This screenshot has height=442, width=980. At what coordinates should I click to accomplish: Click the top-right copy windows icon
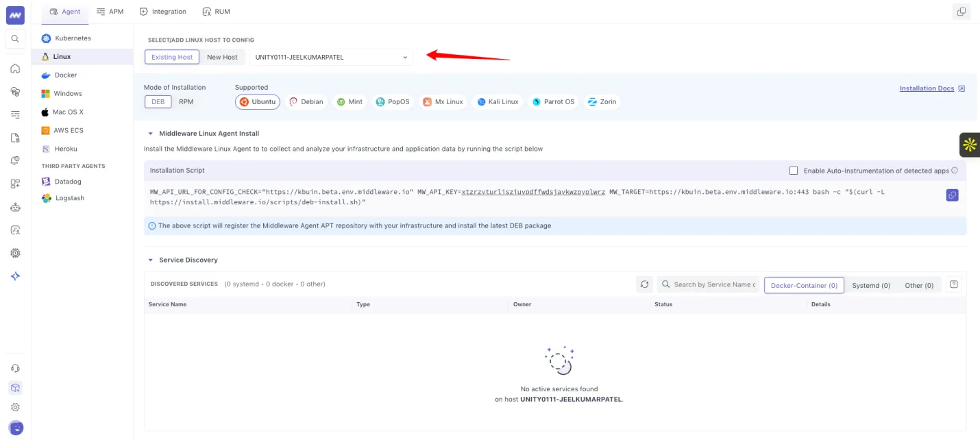(x=961, y=12)
